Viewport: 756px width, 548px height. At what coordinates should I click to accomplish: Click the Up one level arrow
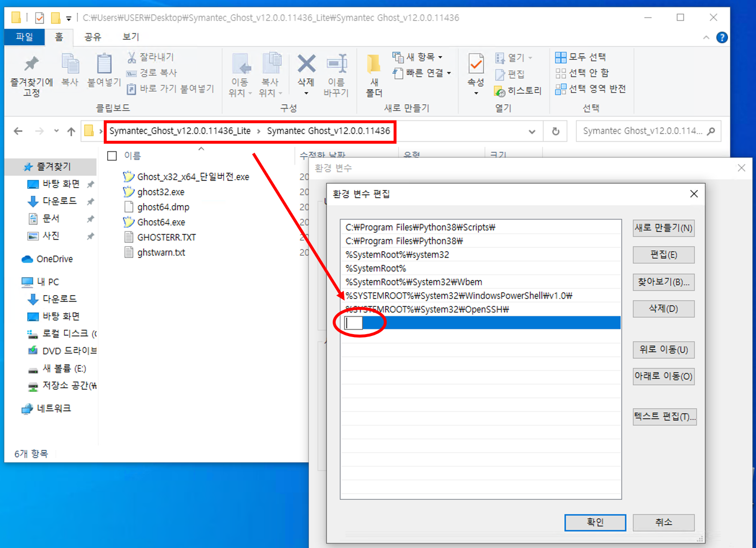pos(71,132)
